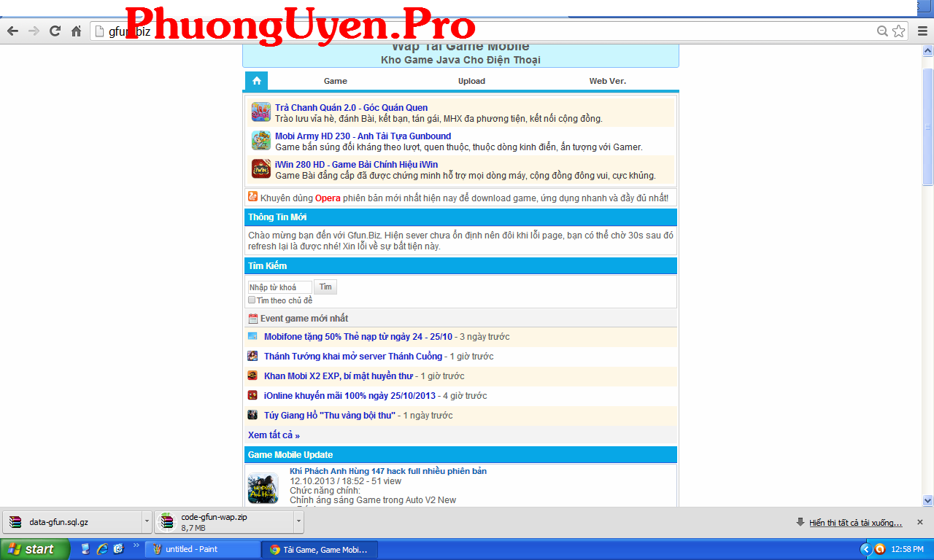Reload the page with the refresh icon
The width and height of the screenshot is (934, 560).
55,31
